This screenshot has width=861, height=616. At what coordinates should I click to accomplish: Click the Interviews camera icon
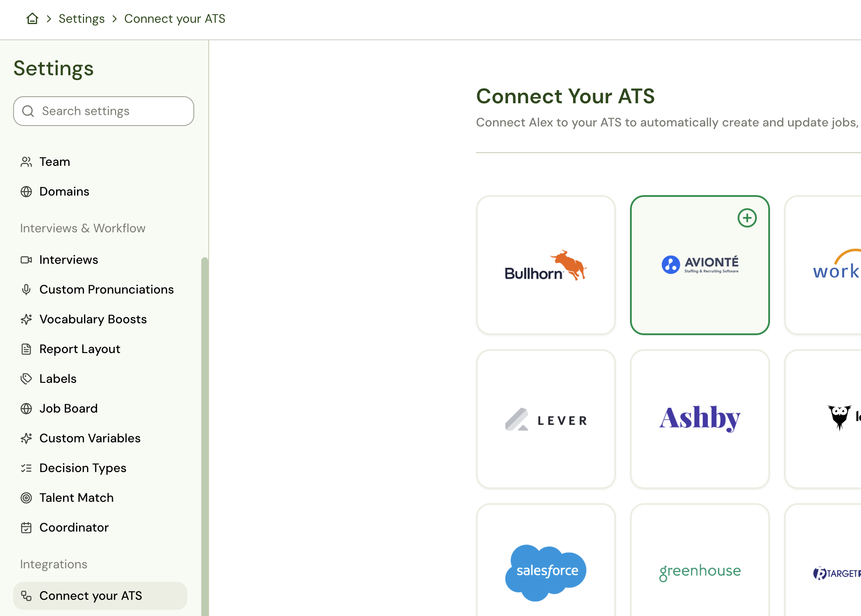tap(26, 260)
